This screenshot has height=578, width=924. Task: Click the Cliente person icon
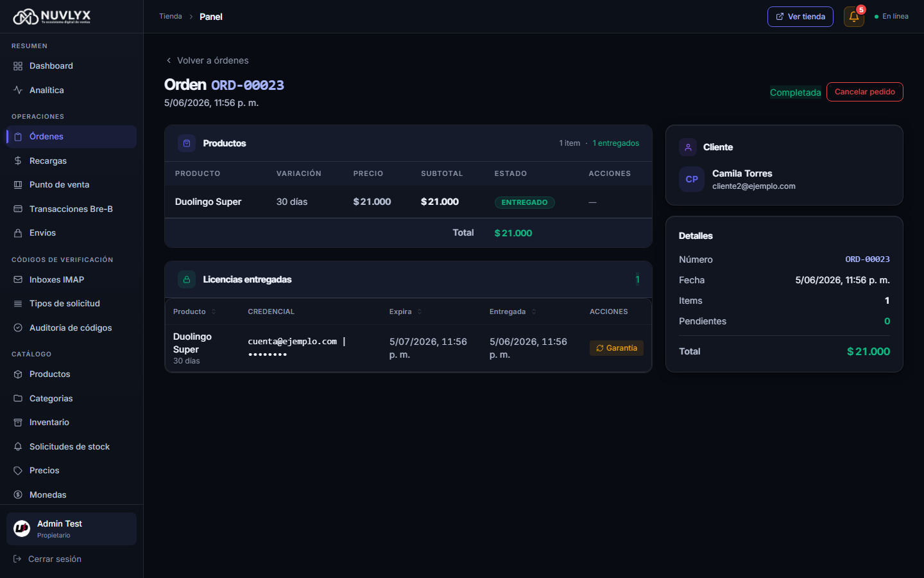coord(688,147)
